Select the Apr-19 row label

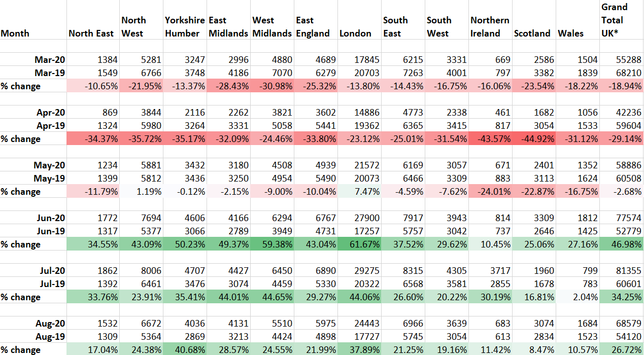(x=51, y=126)
